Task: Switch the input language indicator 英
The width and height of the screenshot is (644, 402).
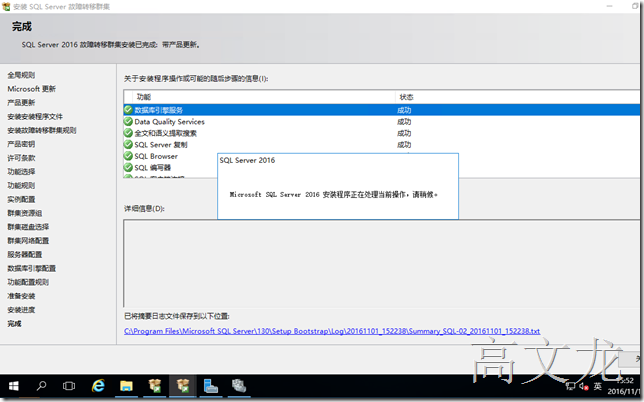Action: click(x=598, y=386)
